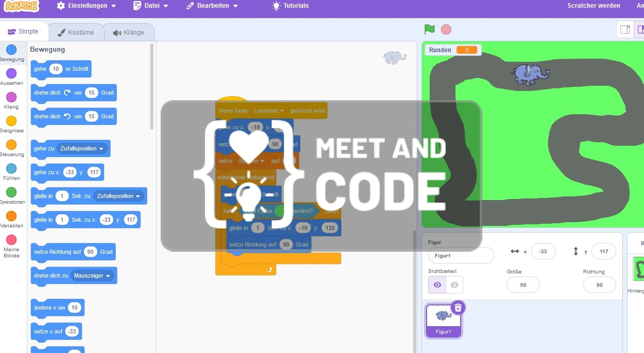Select the Klang block category
The image size is (644, 353).
coord(11,101)
